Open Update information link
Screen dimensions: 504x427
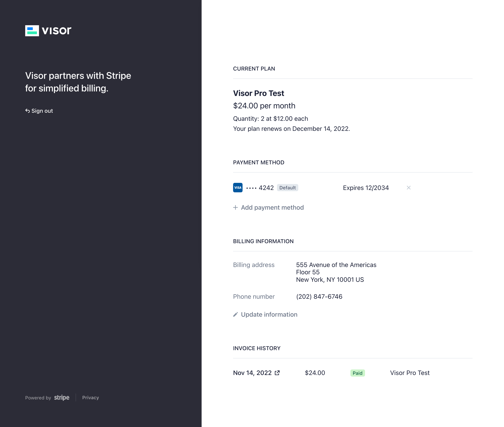[269, 314]
